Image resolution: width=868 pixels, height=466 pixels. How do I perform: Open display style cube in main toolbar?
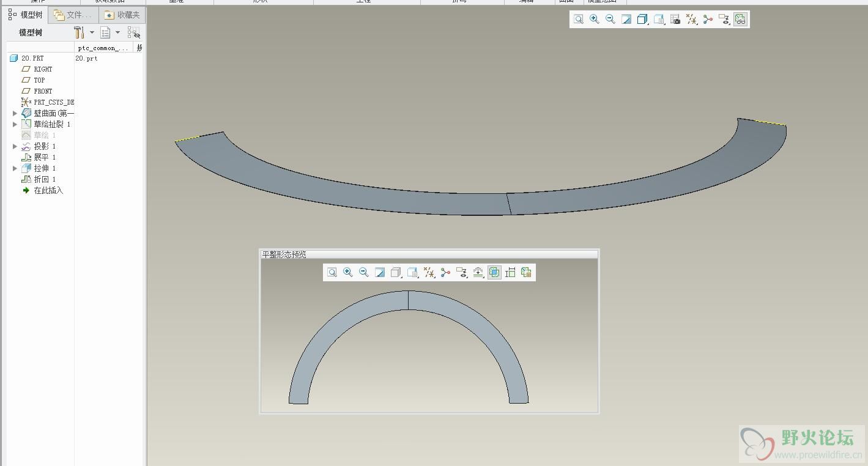pos(642,20)
